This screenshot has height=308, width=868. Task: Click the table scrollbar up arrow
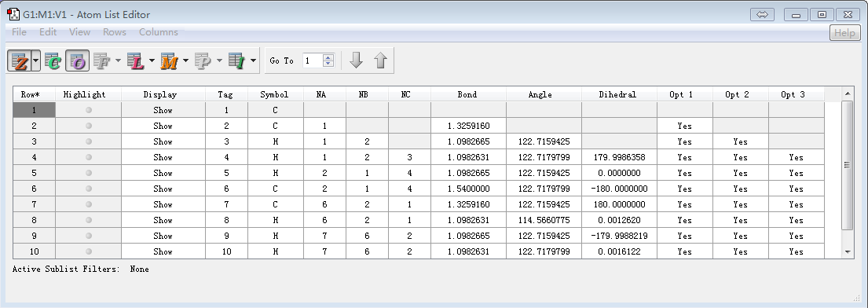pos(848,94)
